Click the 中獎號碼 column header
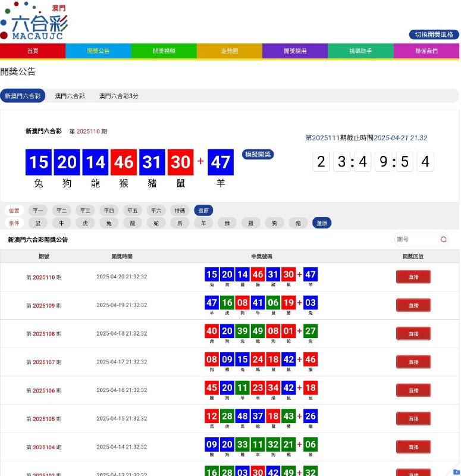Viewport: 461px width, 476px height. click(262, 256)
